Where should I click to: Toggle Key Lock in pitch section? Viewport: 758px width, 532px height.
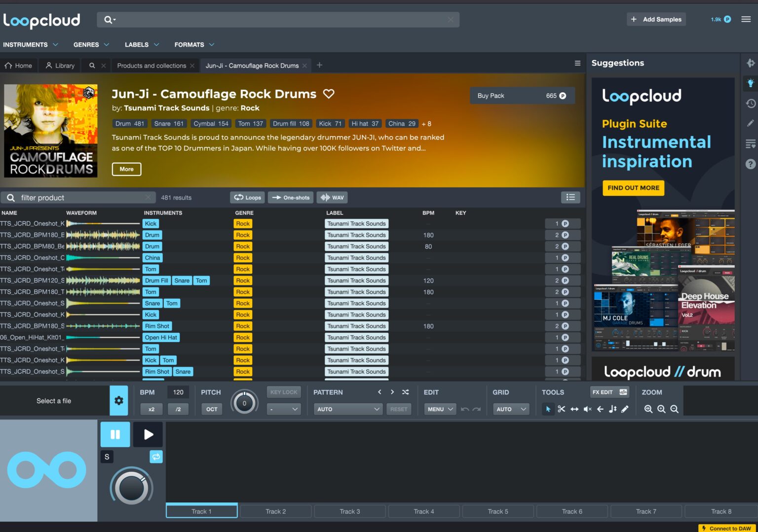tap(284, 392)
